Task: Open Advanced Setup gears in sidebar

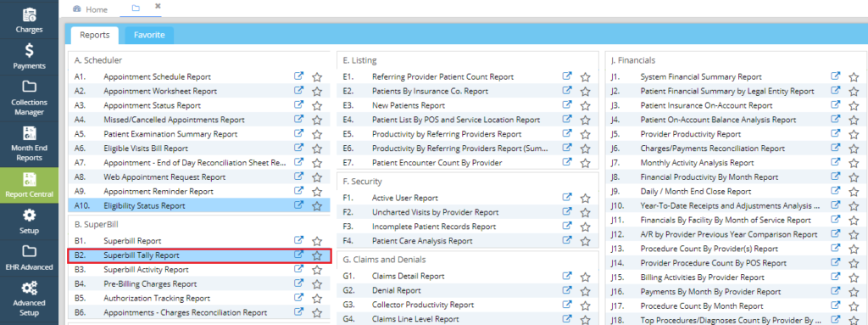Action: point(29,299)
